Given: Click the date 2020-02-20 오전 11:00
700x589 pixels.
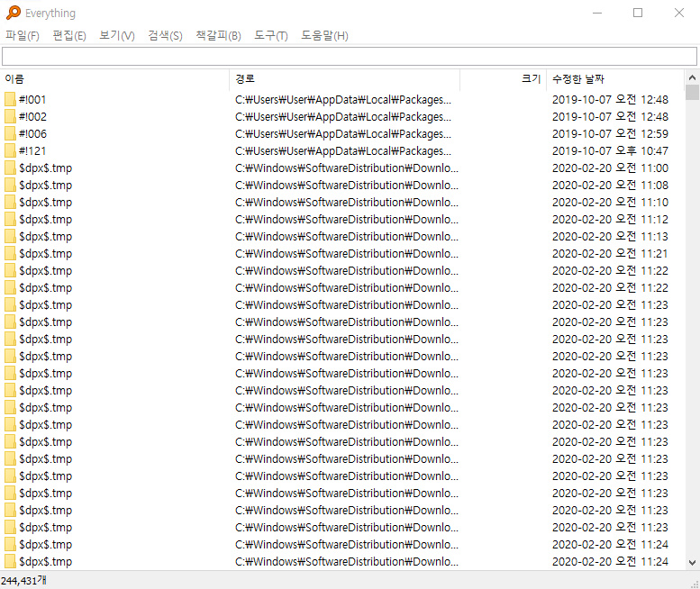Looking at the screenshot, I should click(x=610, y=168).
